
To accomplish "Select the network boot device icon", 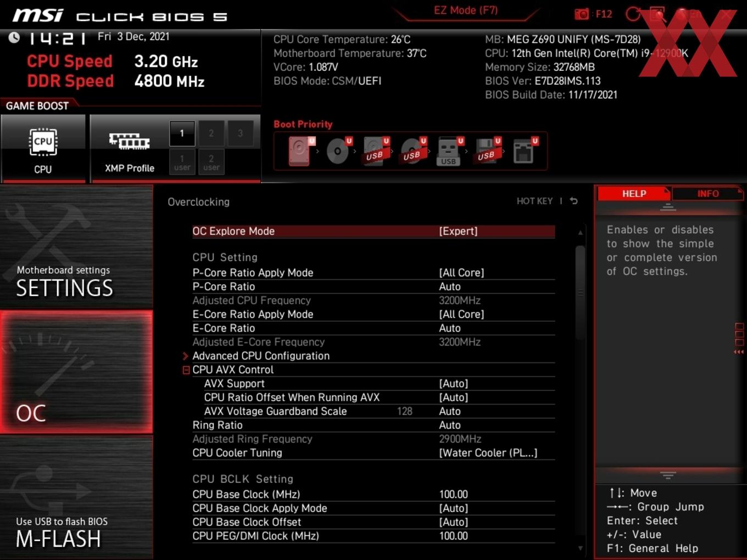I will [x=525, y=151].
